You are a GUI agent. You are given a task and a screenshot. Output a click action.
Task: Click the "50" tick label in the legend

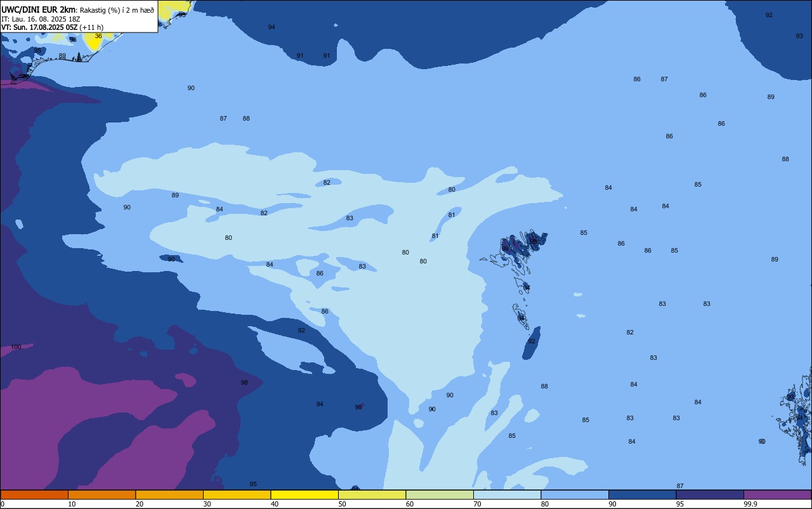coord(342,504)
